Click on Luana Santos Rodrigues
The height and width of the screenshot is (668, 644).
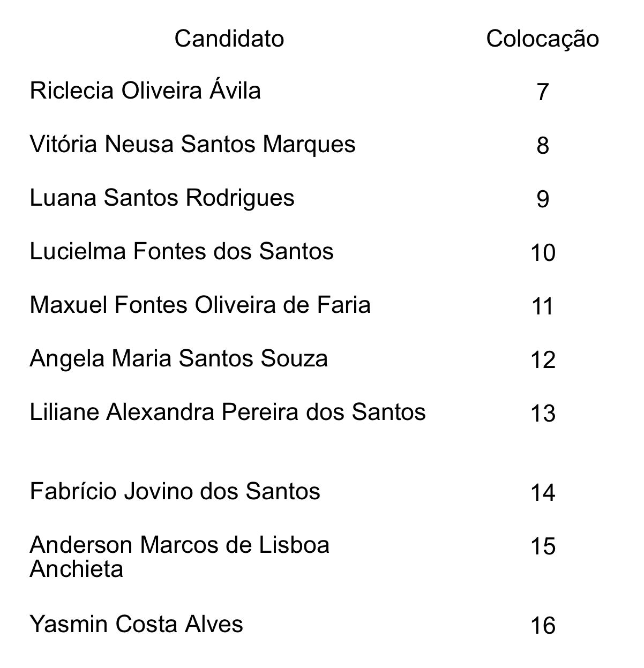[x=162, y=198]
